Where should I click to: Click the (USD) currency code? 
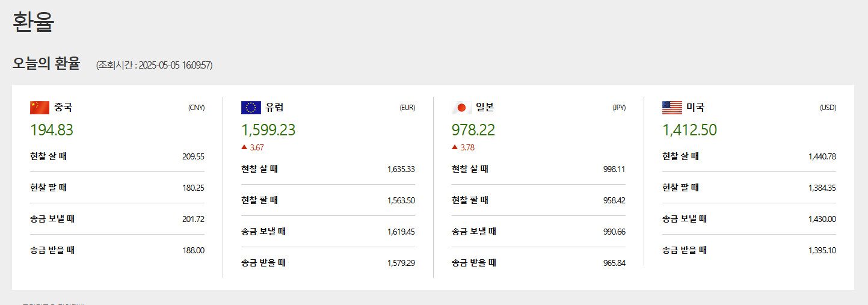point(828,108)
